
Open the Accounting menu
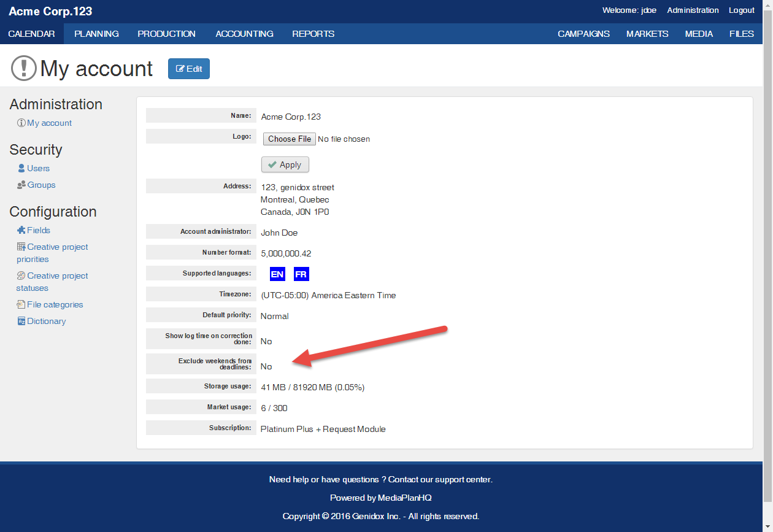click(244, 34)
